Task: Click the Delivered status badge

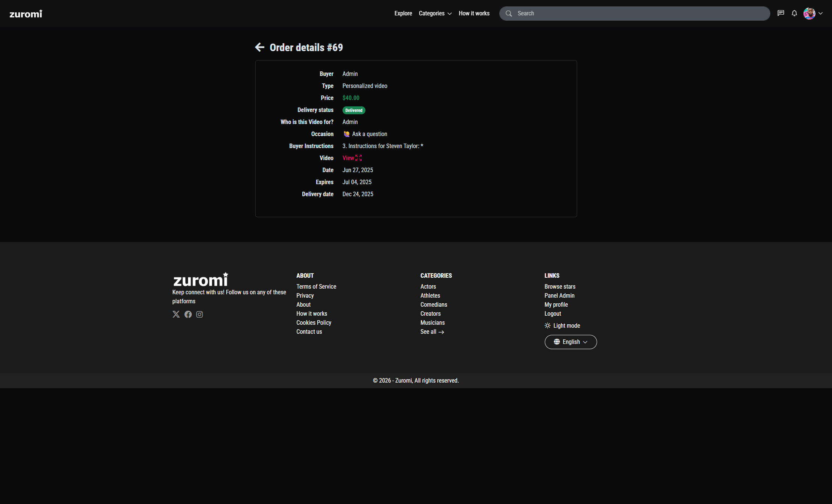Action: click(x=354, y=110)
